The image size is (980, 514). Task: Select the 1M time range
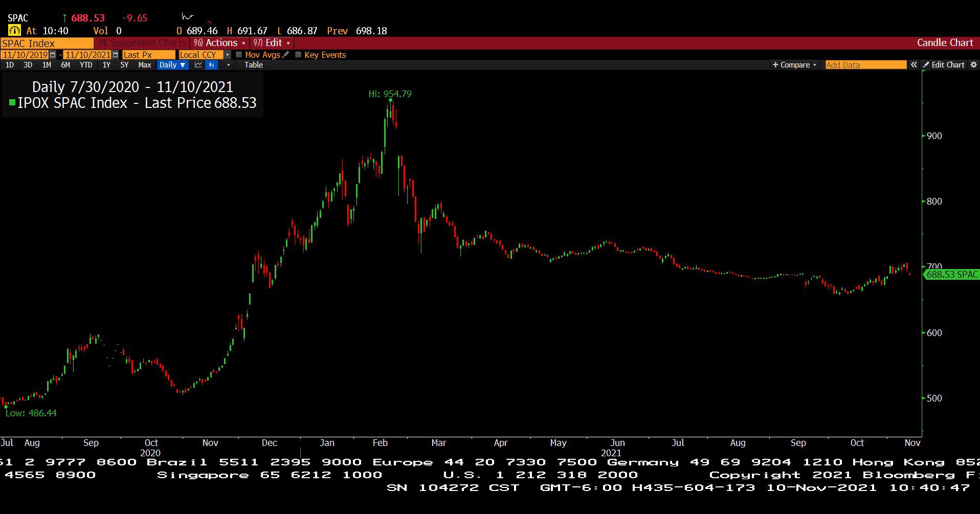pos(47,65)
